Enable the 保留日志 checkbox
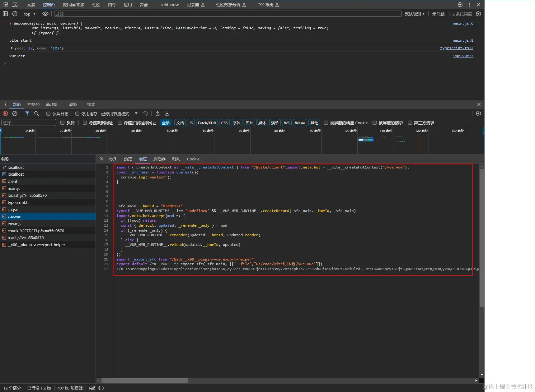 click(x=49, y=114)
